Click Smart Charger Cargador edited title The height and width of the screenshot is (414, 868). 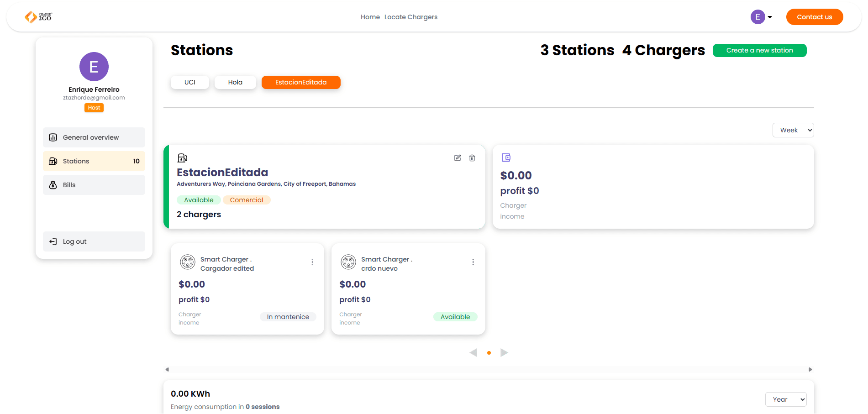tap(227, 264)
